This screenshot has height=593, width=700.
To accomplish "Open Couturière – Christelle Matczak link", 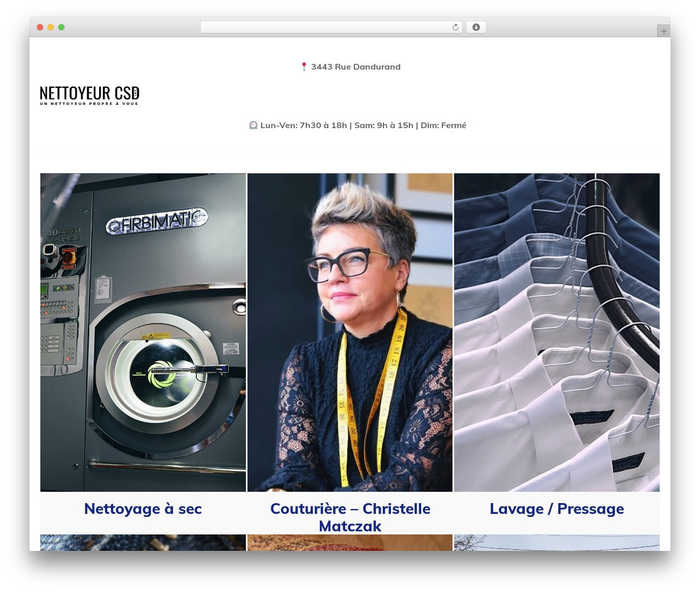I will click(350, 518).
